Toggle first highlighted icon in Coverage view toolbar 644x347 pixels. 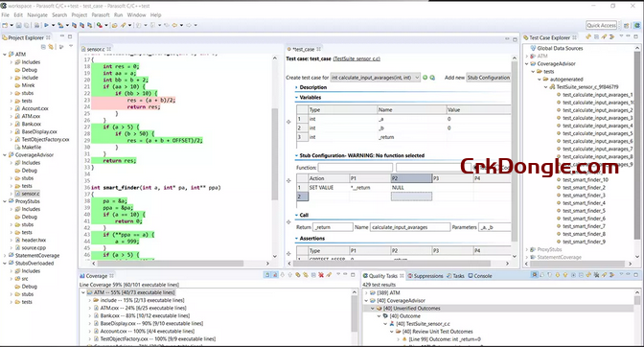coord(267,275)
